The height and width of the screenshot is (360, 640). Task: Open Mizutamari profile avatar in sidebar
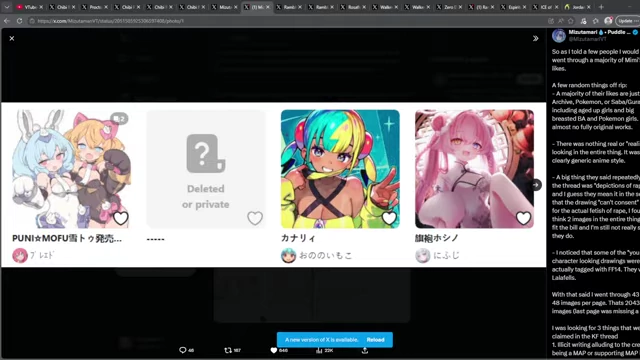coord(559,36)
